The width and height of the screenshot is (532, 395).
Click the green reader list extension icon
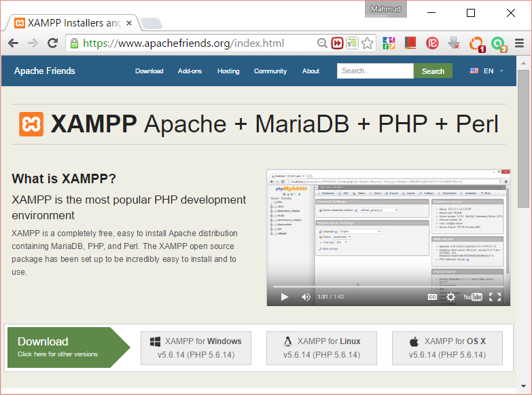click(x=352, y=43)
